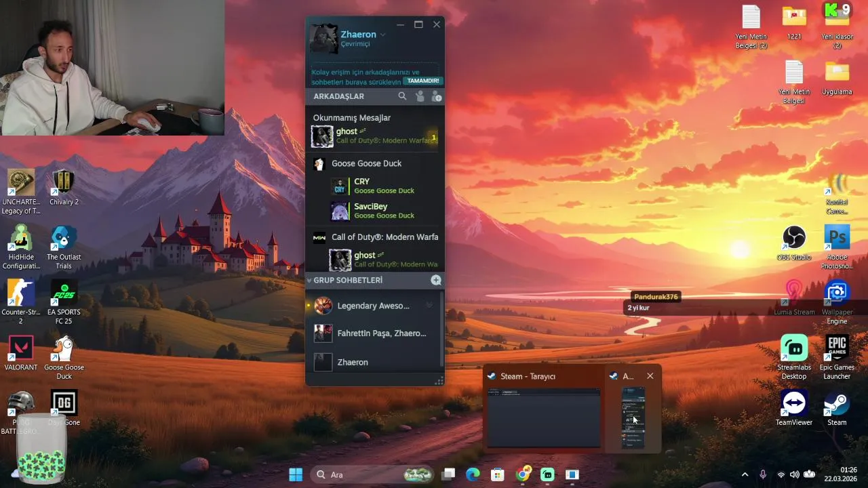Click the Steam friends window resize grip
This screenshot has width=868, height=488.
[x=439, y=382]
